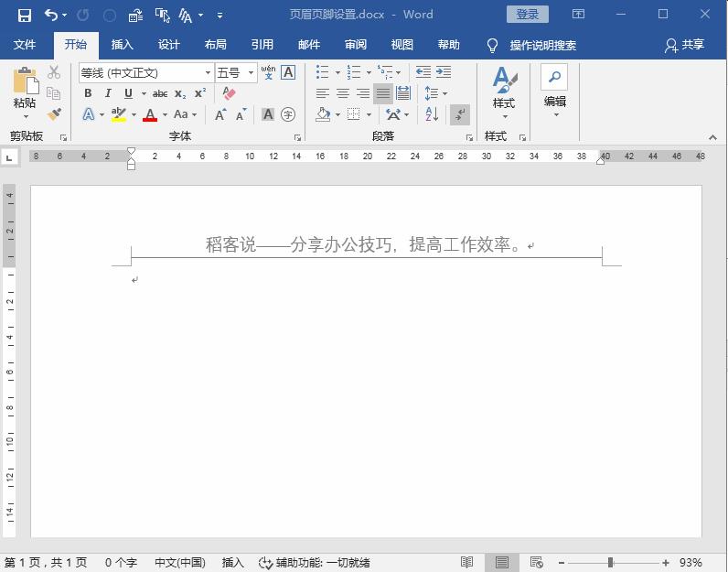Viewport: 728px width, 572px height.
Task: Open the font size dropdown
Action: tap(251, 73)
